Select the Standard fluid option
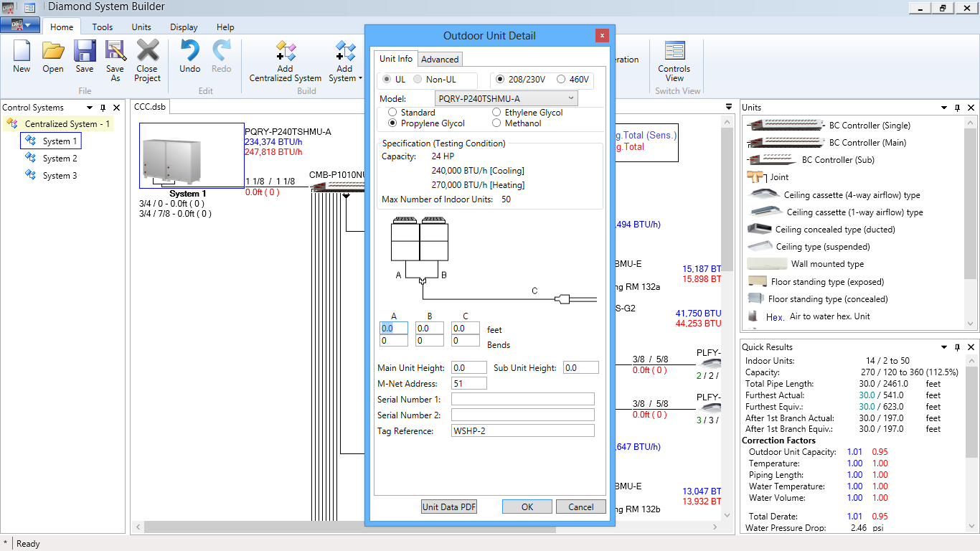 point(392,113)
